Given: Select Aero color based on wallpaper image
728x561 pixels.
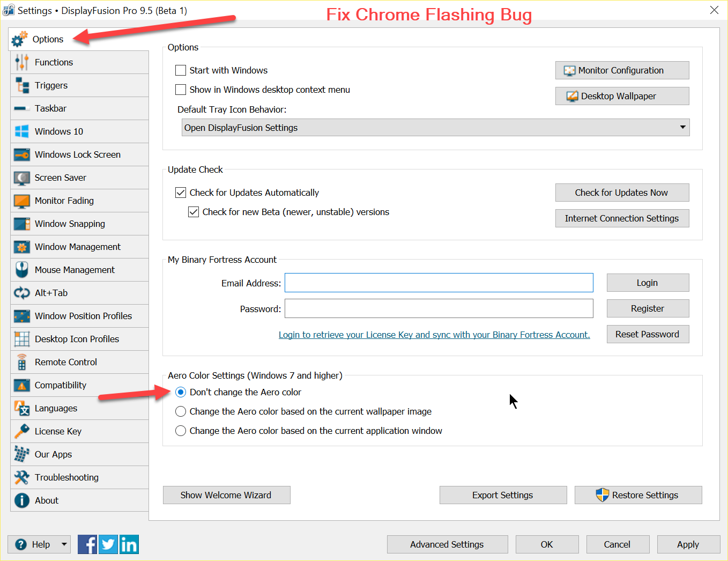Looking at the screenshot, I should click(x=181, y=411).
